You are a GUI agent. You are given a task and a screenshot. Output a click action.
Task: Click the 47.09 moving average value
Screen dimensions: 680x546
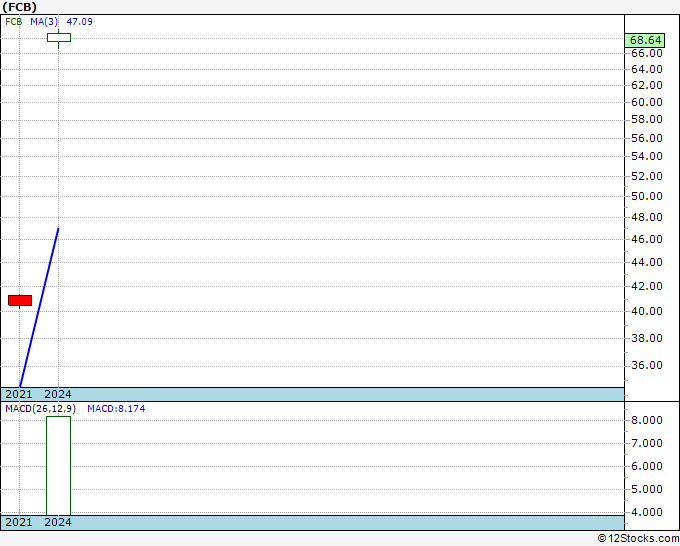tap(79, 22)
